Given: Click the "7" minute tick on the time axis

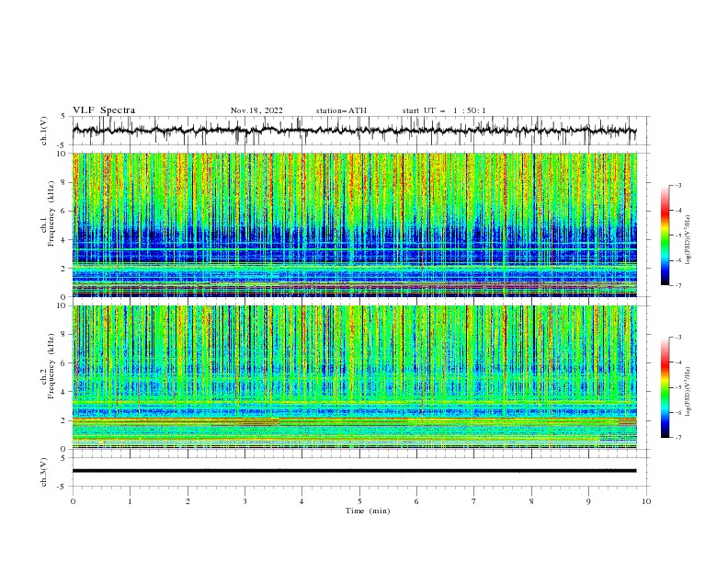Looking at the screenshot, I should tap(474, 501).
